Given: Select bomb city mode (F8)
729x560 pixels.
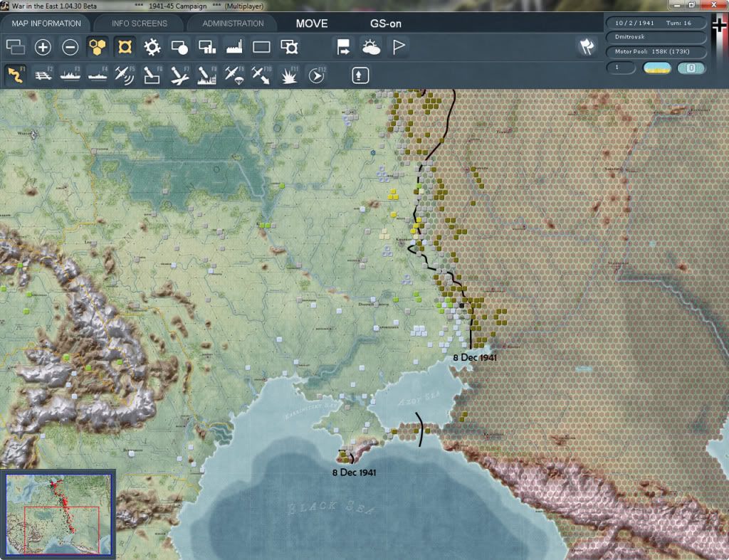Looking at the screenshot, I should [207, 75].
